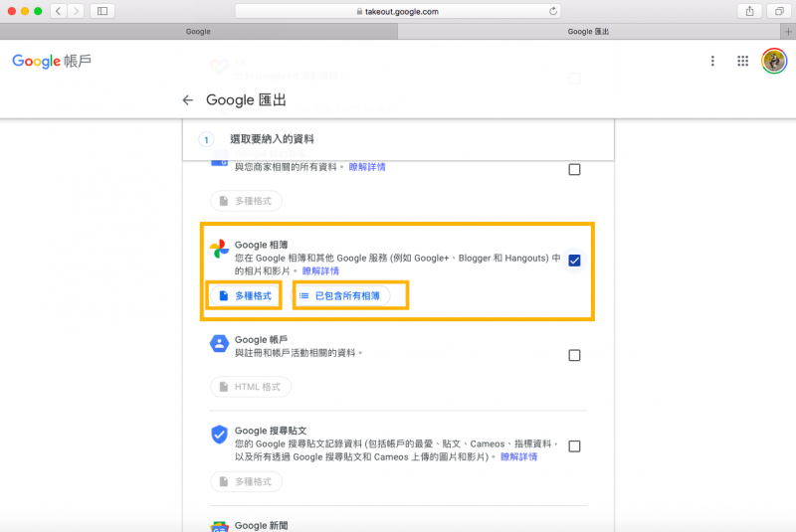The image size is (796, 532).
Task: Open 瞭解詳情 link for Google 相簿
Action: tap(320, 270)
